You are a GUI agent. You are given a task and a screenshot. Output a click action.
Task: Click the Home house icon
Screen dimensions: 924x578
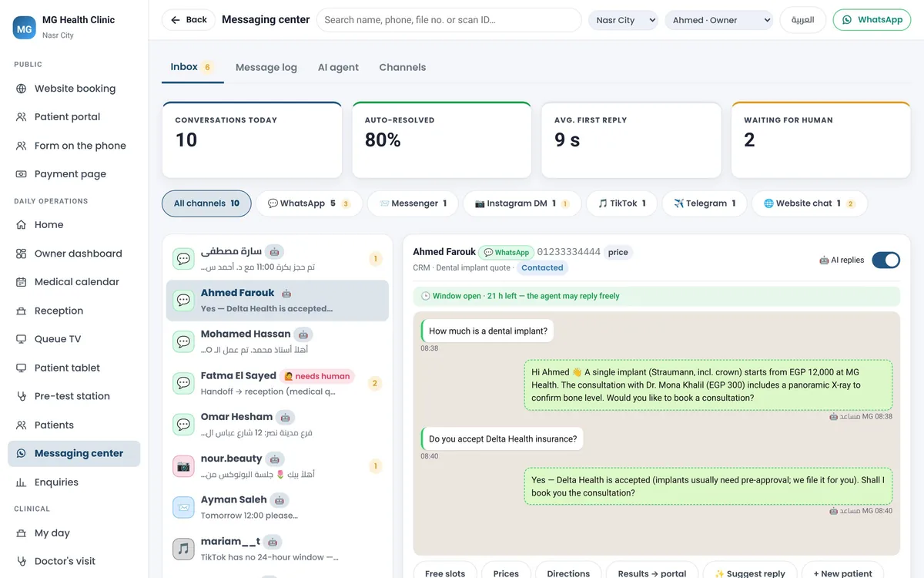pos(21,225)
